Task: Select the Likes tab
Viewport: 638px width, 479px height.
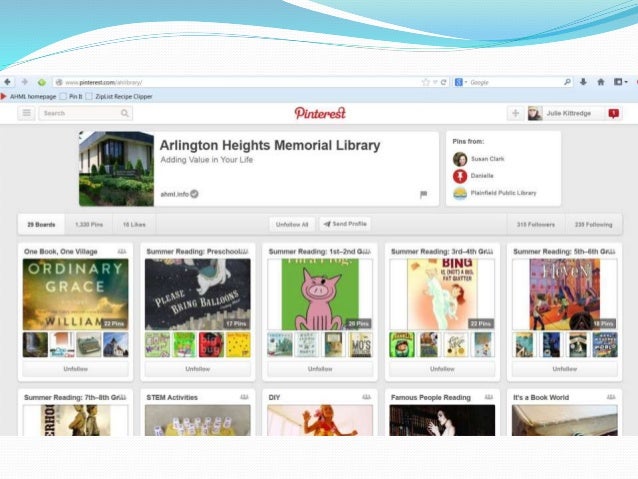Action: pos(134,224)
